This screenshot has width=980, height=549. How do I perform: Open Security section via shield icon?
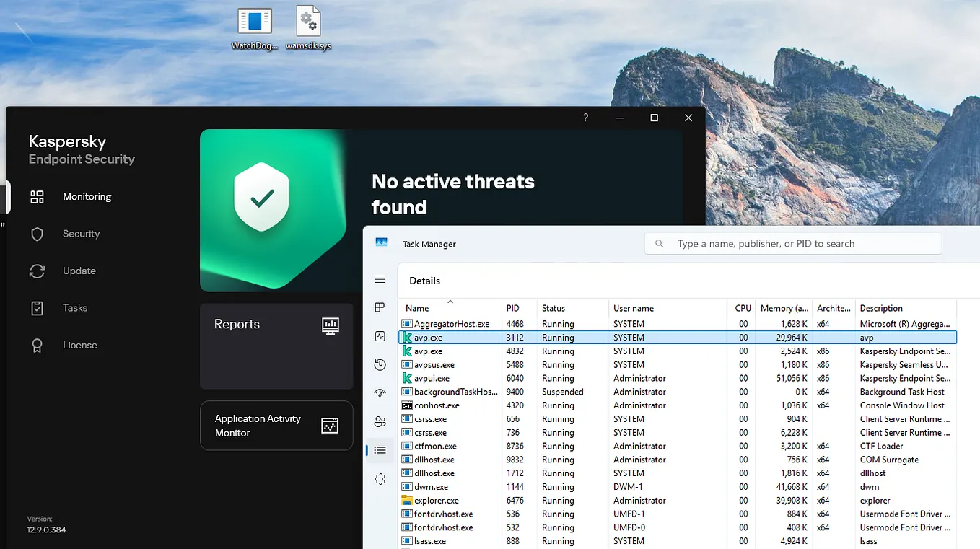pos(37,233)
